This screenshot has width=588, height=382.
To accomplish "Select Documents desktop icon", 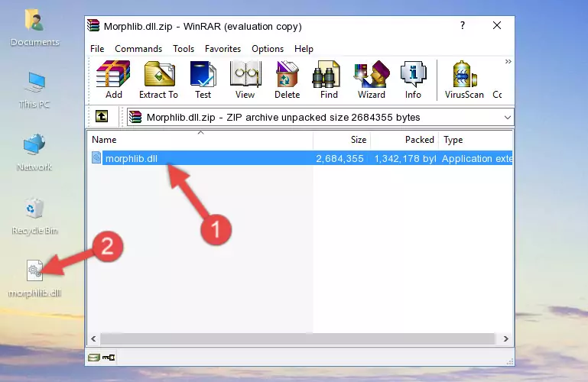I will coord(35,28).
